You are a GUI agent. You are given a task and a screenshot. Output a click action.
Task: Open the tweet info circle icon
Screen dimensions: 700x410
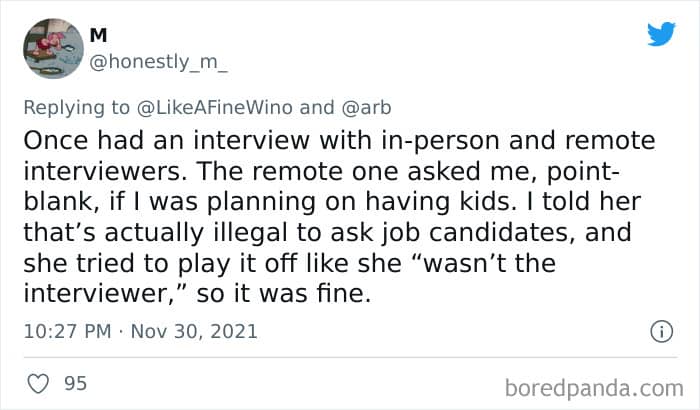pos(660,331)
